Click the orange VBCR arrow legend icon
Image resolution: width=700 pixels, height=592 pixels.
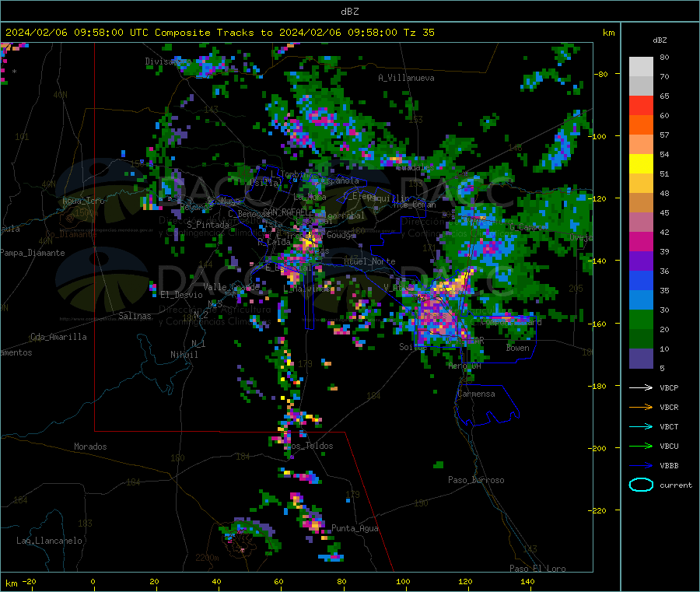coord(641,407)
